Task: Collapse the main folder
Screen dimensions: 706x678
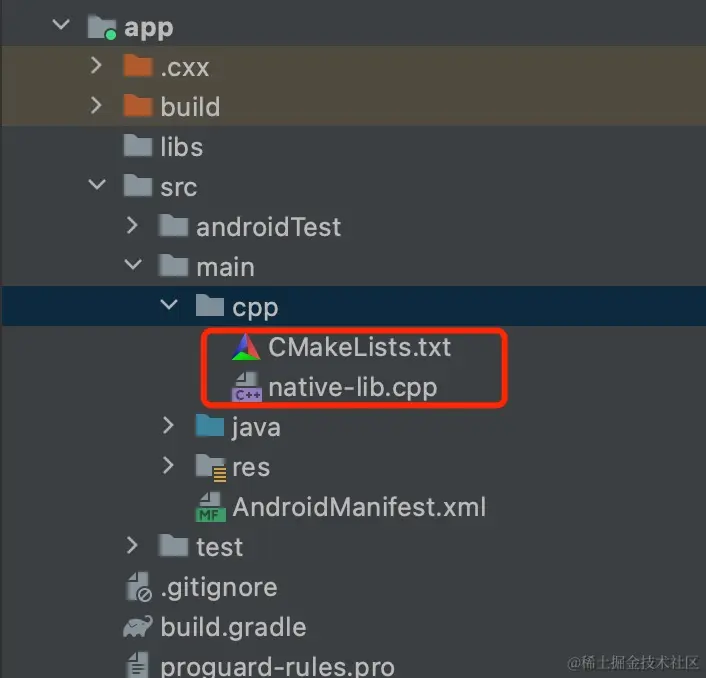Action: point(133,264)
